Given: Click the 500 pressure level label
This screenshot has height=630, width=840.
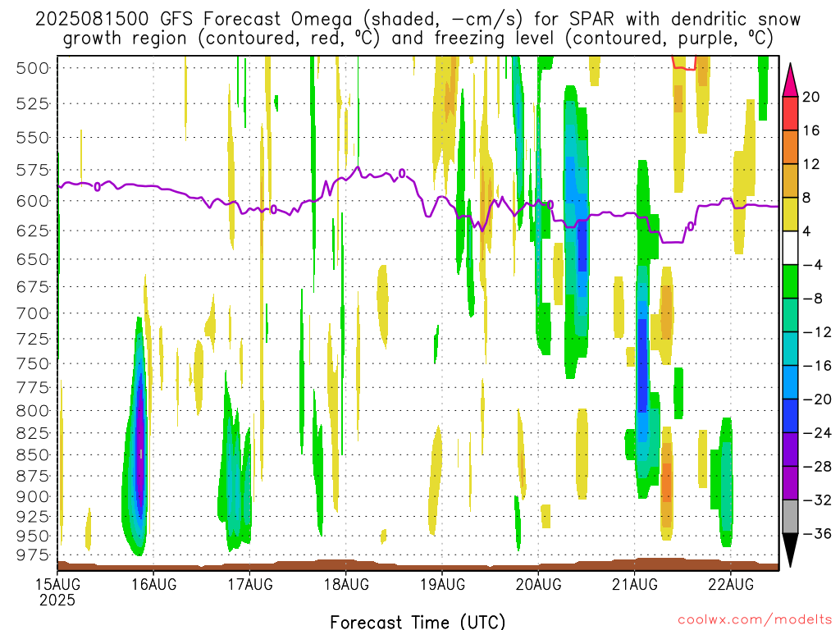Looking at the screenshot, I should tap(32, 68).
